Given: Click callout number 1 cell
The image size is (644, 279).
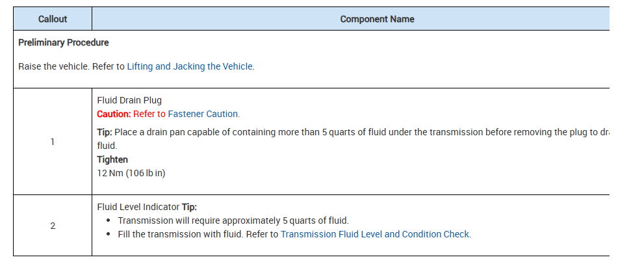Looking at the screenshot, I should [53, 142].
